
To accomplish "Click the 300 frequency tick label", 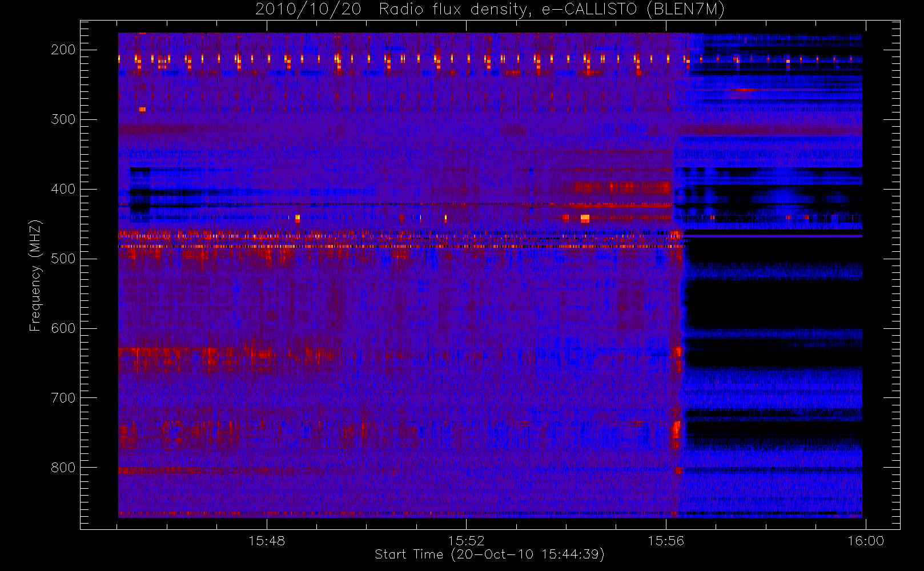I will pos(63,119).
